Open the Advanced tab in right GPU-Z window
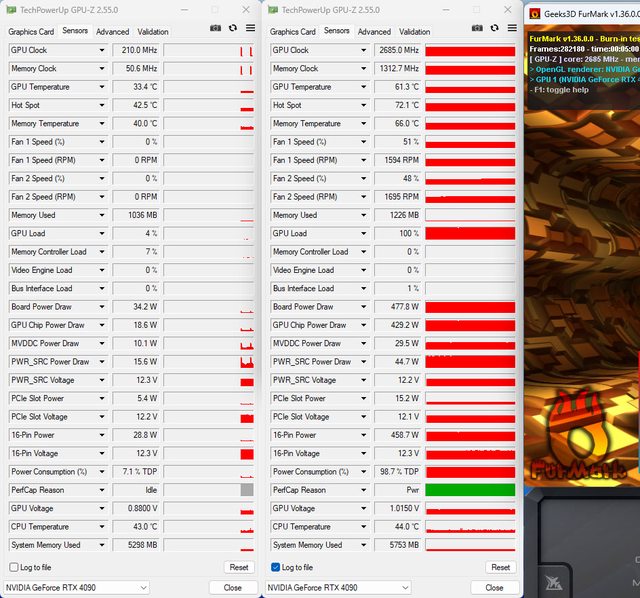The width and height of the screenshot is (640, 598). tap(375, 31)
